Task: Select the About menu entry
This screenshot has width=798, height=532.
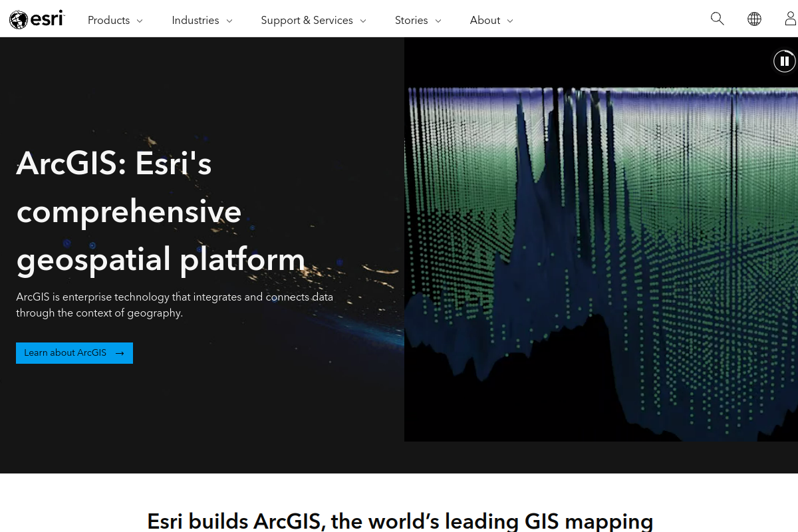Action: point(485,21)
